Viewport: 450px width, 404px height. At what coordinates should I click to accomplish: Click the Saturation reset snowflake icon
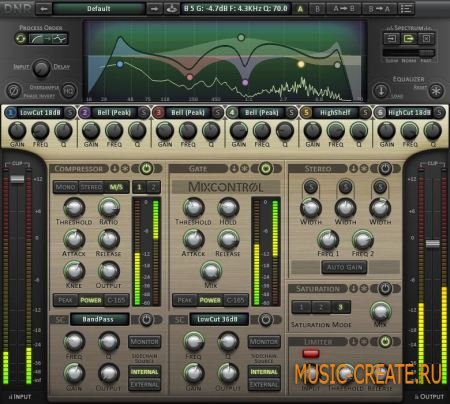pyautogui.click(x=364, y=289)
